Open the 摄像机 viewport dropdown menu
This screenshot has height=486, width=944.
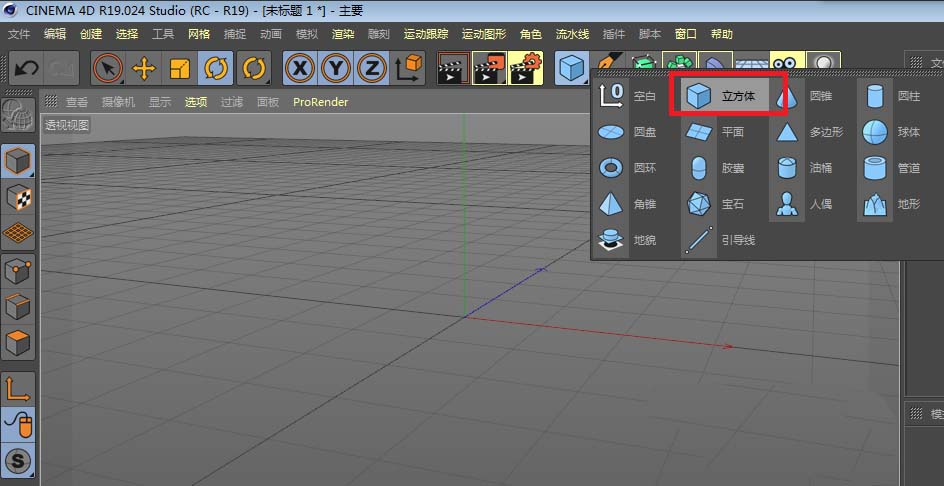(118, 102)
